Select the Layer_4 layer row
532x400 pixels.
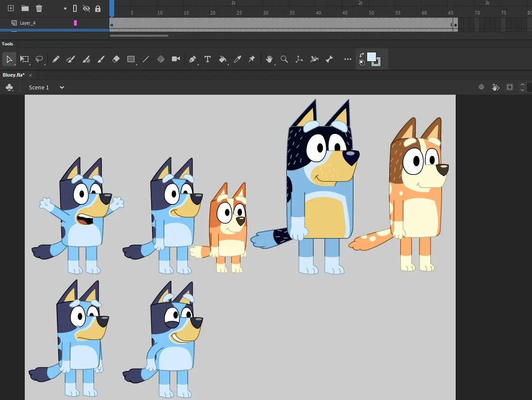point(54,23)
